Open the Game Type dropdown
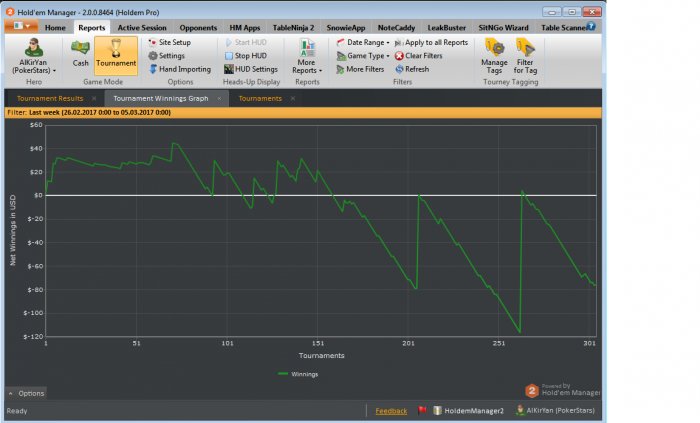This screenshot has height=423, width=700. coord(362,56)
